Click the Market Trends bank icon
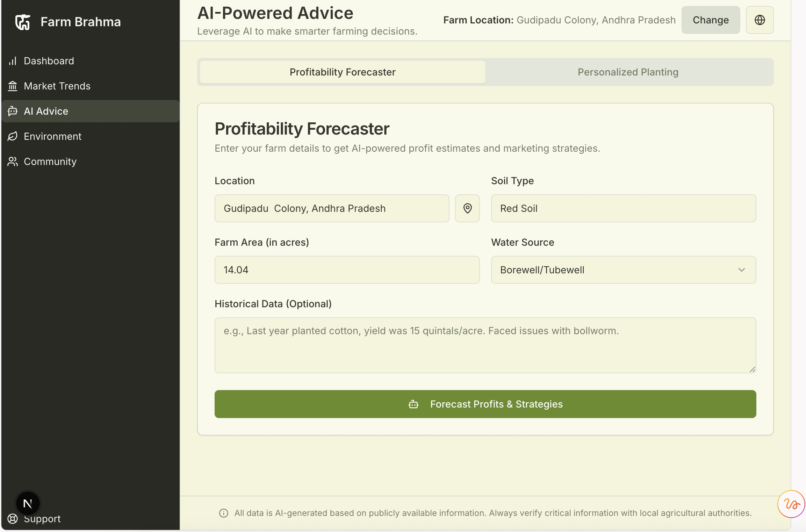This screenshot has width=806, height=532. (x=13, y=86)
